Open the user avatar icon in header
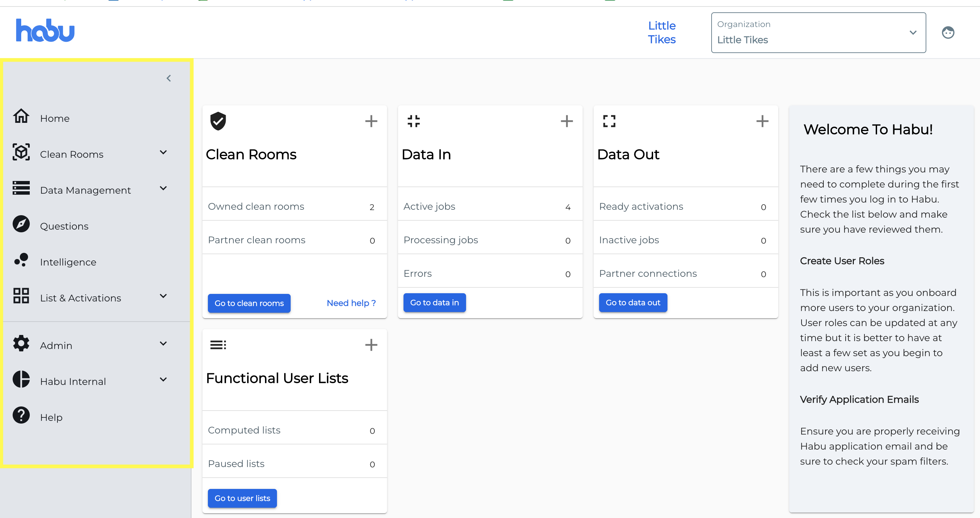The width and height of the screenshot is (980, 518). (x=948, y=33)
